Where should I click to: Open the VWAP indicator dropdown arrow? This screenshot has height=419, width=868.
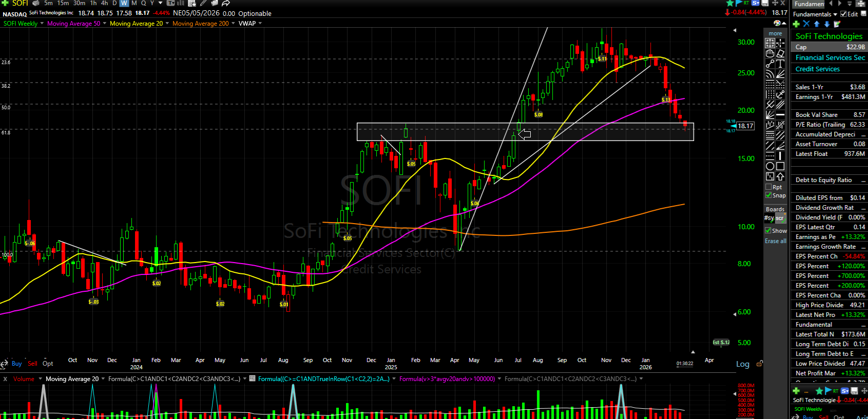[260, 23]
